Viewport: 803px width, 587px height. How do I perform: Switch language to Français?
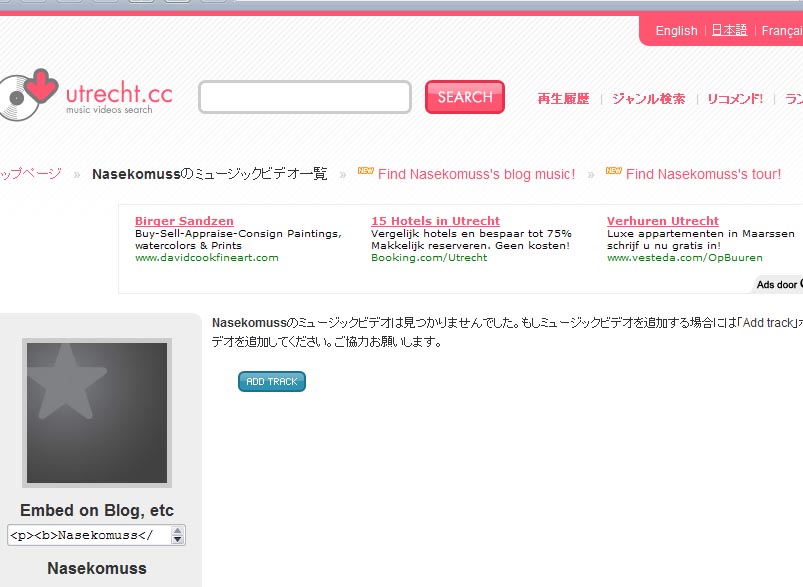[782, 31]
